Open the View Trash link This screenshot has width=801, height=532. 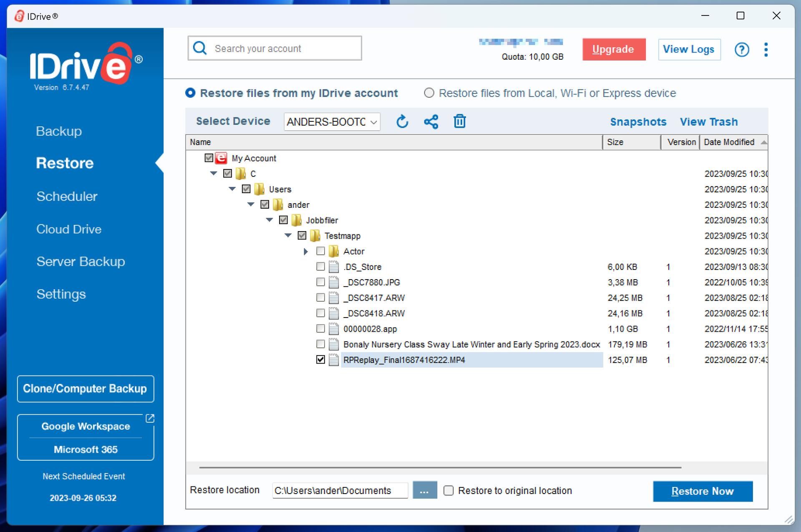[x=708, y=122]
